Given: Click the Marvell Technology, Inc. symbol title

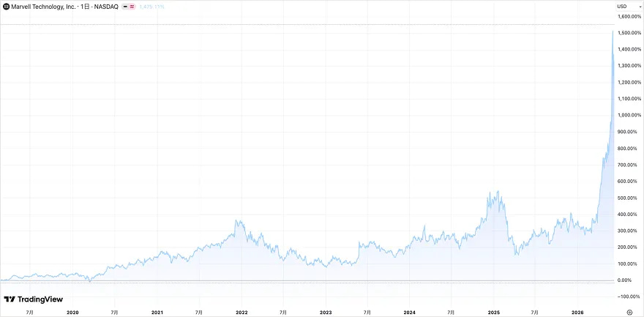Looking at the screenshot, I should pos(42,7).
